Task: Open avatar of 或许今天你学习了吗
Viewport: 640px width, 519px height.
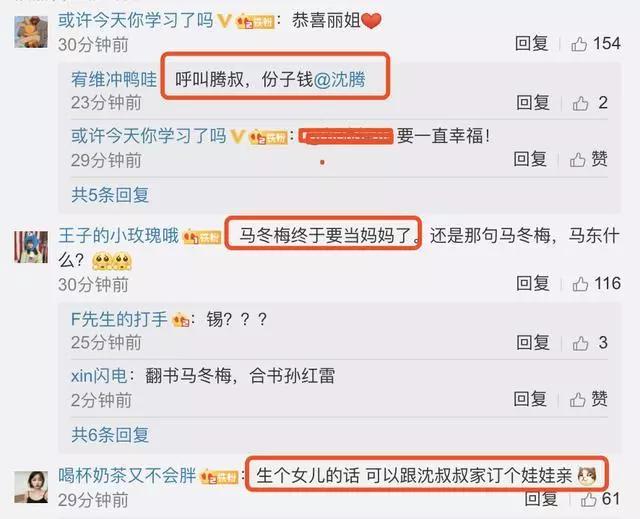Action: click(x=31, y=32)
